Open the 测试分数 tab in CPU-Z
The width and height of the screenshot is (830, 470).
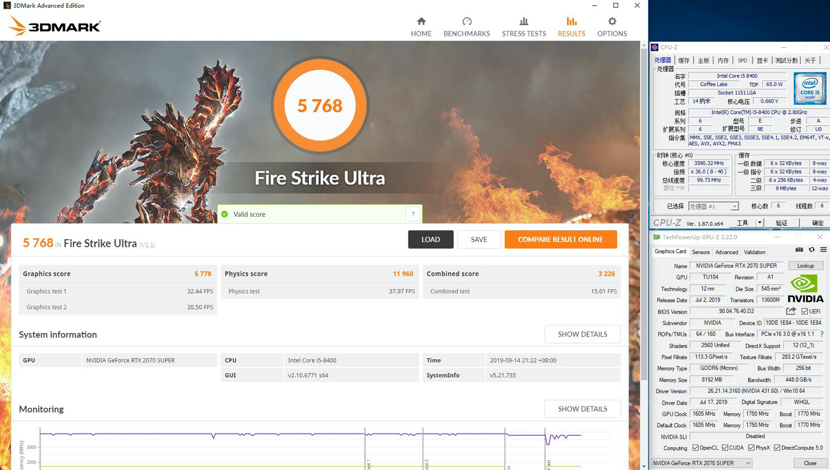click(x=787, y=60)
